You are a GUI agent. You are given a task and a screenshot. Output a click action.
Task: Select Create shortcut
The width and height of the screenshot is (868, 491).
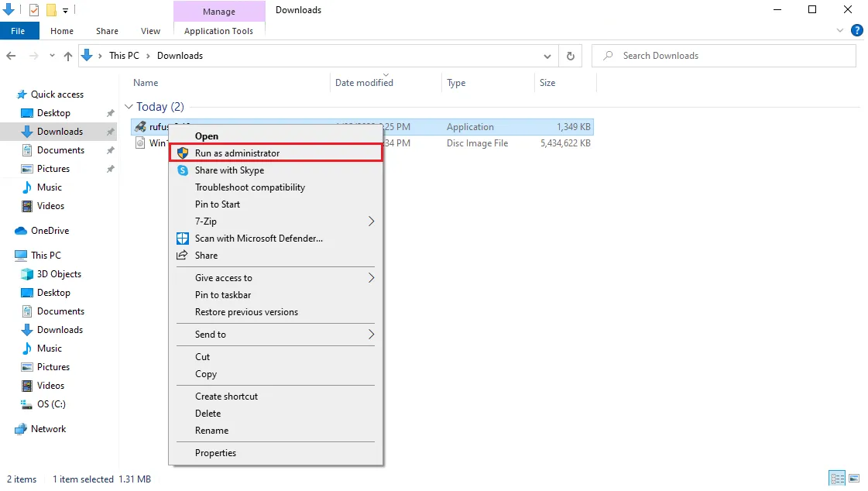tap(276, 397)
